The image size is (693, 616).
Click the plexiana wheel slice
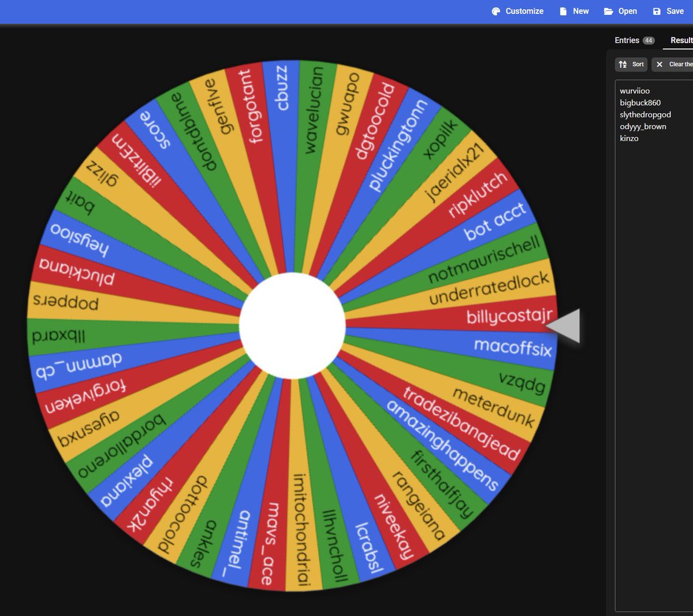[126, 481]
